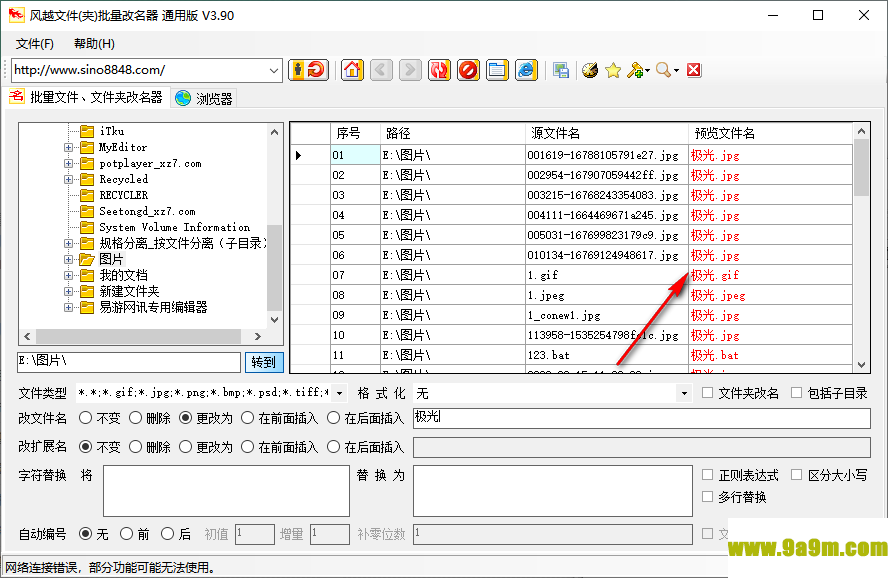Switch to the 浏览器 tab
This screenshot has height=578, width=888.
click(204, 99)
